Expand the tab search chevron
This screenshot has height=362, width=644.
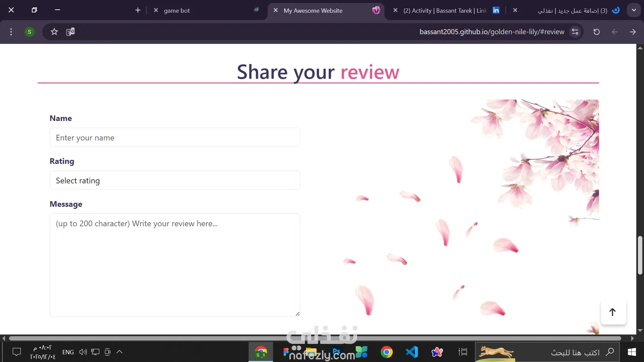coord(634,10)
